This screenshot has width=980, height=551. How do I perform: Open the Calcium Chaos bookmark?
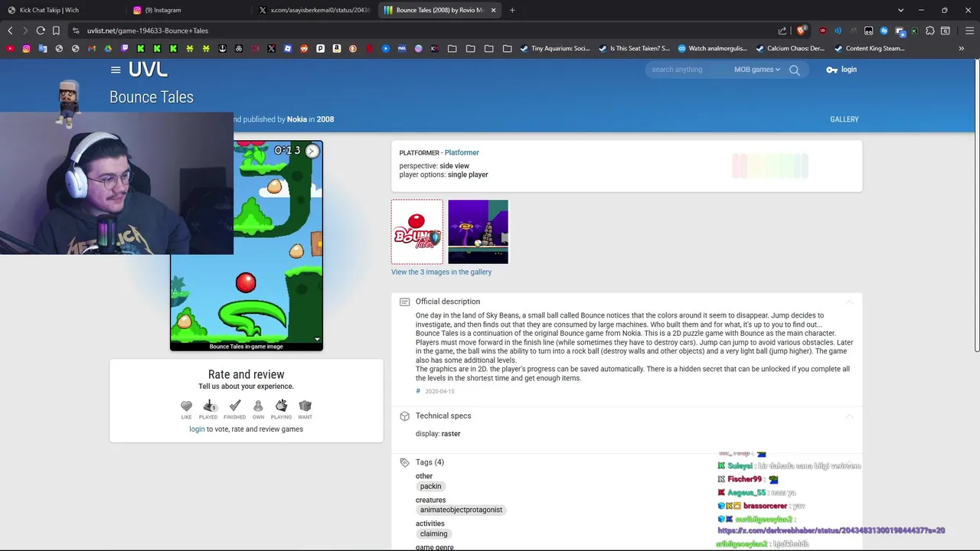790,48
